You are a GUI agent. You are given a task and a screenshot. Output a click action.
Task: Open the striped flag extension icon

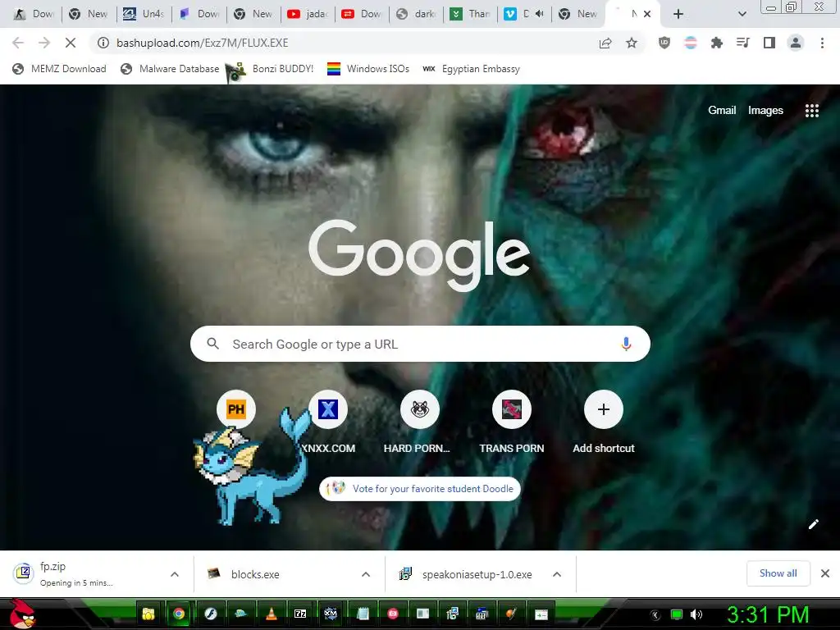(691, 43)
